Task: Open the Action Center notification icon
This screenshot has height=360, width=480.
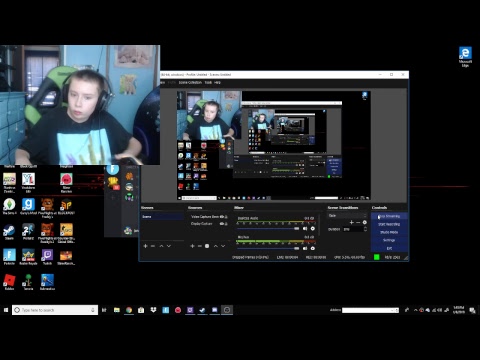Action: 472,310
